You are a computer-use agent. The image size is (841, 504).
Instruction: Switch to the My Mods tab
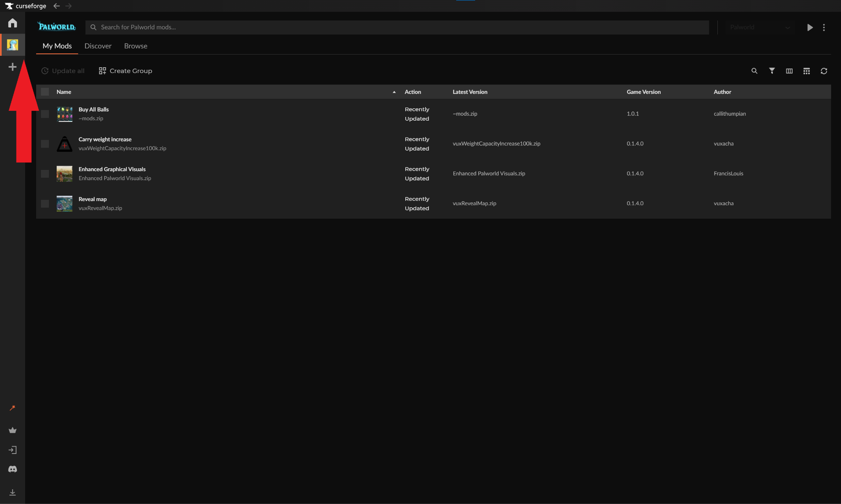coord(57,46)
